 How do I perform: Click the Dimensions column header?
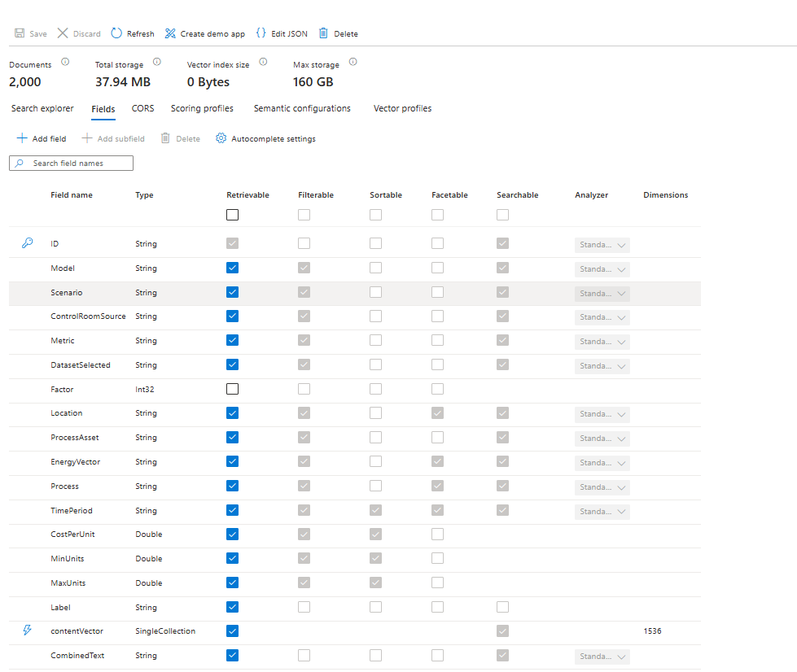[665, 195]
